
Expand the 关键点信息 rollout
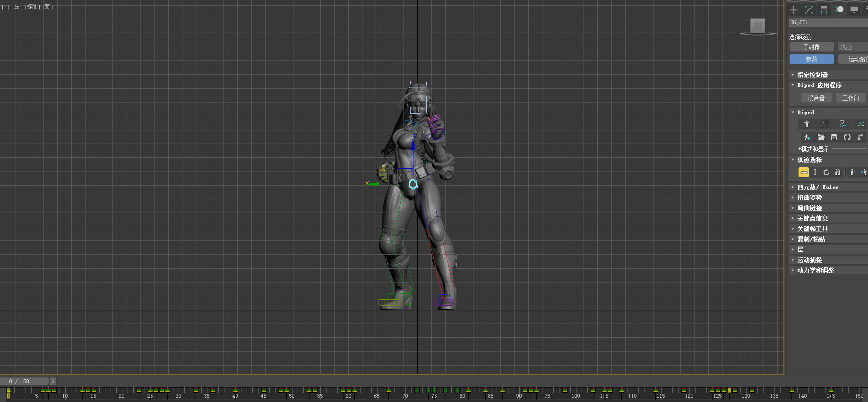813,218
